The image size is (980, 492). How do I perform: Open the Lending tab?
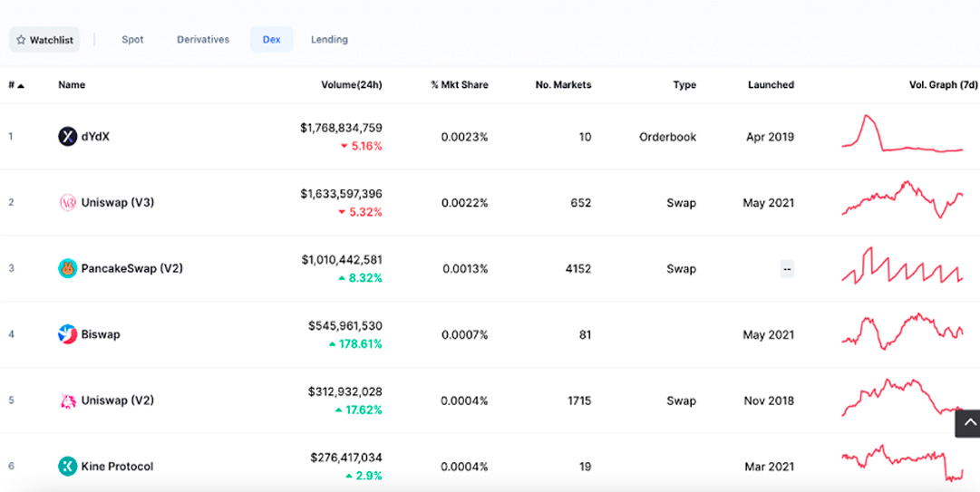pos(329,39)
